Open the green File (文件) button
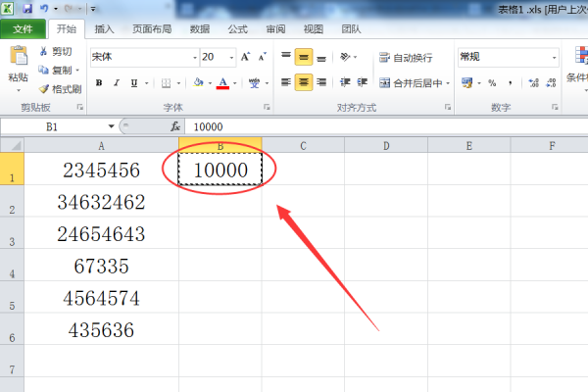The image size is (588, 392). tap(24, 29)
